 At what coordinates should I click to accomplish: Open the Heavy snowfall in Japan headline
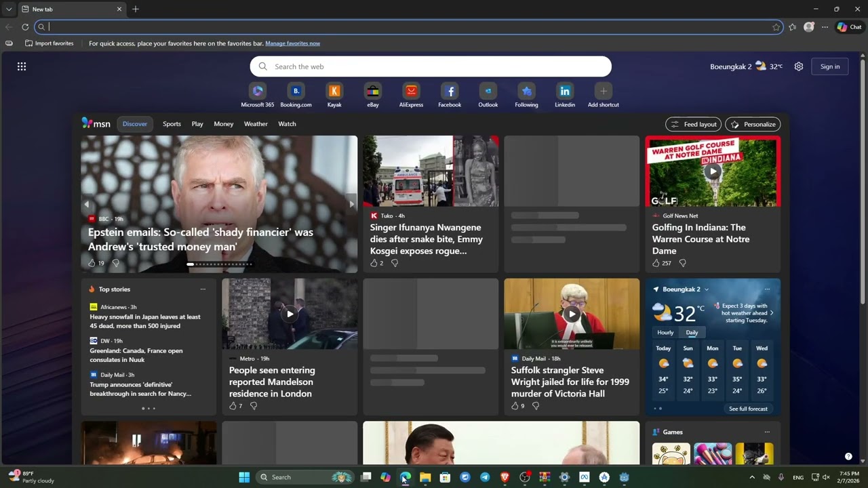pos(145,321)
